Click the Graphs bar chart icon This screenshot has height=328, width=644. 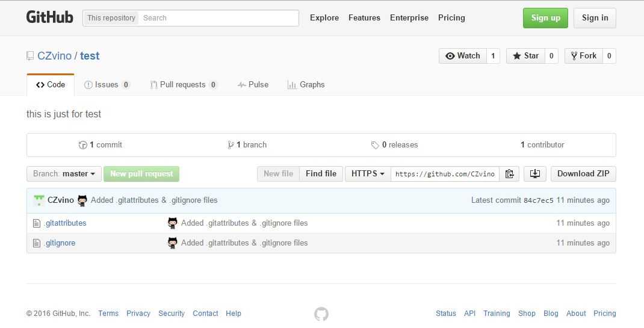point(292,85)
